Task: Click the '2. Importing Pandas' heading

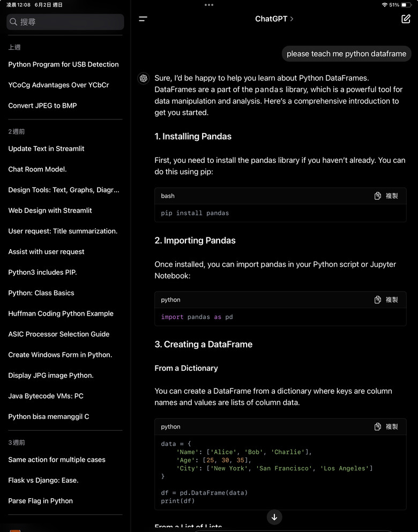Action: pyautogui.click(x=195, y=241)
